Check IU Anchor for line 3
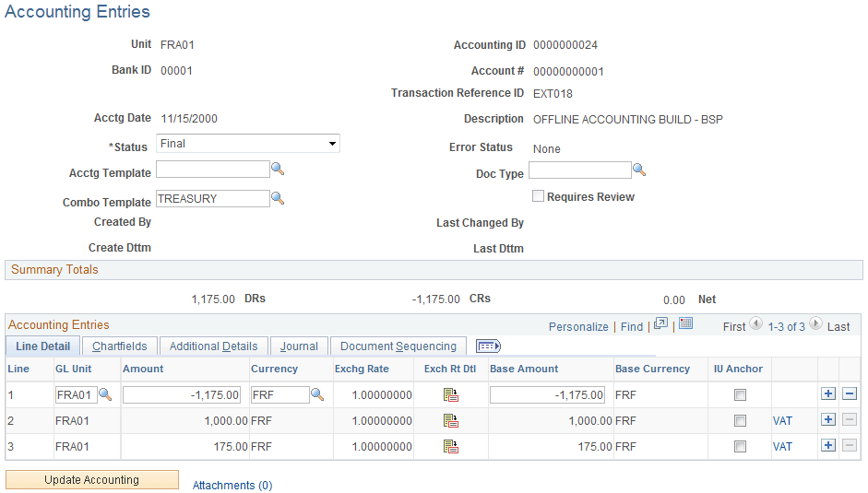 click(x=740, y=447)
